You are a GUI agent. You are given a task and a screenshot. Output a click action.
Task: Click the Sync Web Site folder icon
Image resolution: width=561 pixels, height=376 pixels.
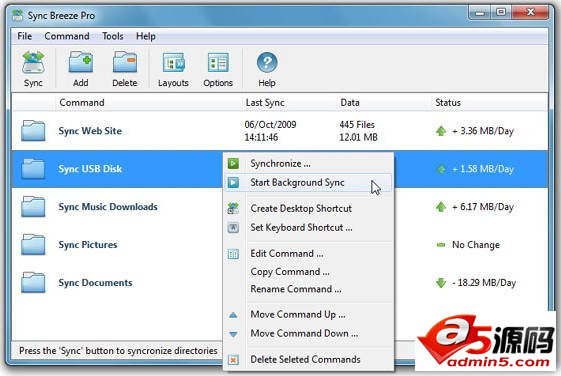pyautogui.click(x=33, y=131)
